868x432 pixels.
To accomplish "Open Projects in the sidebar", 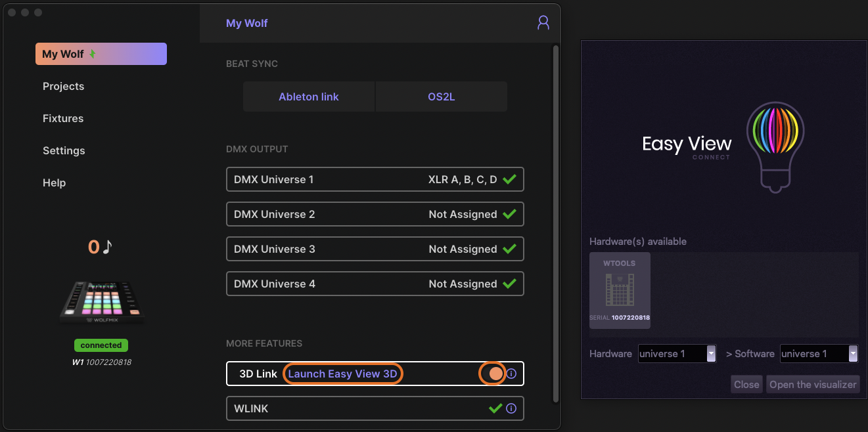I will pos(64,86).
